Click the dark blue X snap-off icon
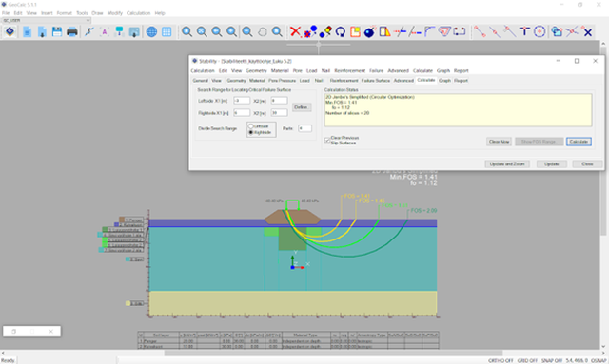Image resolution: width=609 pixels, height=364 pixels. 588,32
